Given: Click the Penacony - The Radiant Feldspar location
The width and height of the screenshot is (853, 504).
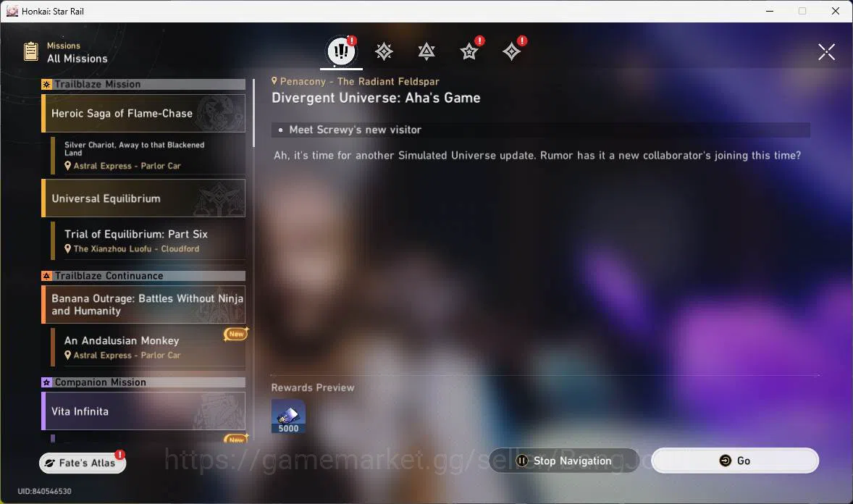Looking at the screenshot, I should pos(356,82).
